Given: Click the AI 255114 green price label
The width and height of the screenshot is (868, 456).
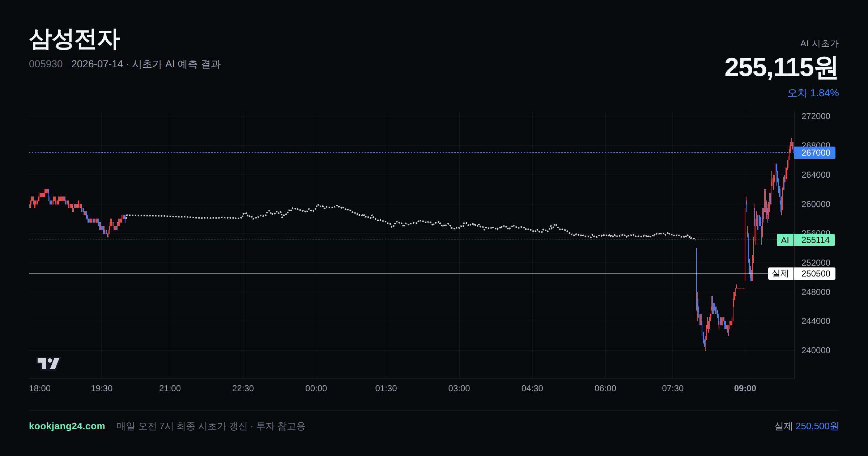Looking at the screenshot, I should pyautogui.click(x=806, y=240).
